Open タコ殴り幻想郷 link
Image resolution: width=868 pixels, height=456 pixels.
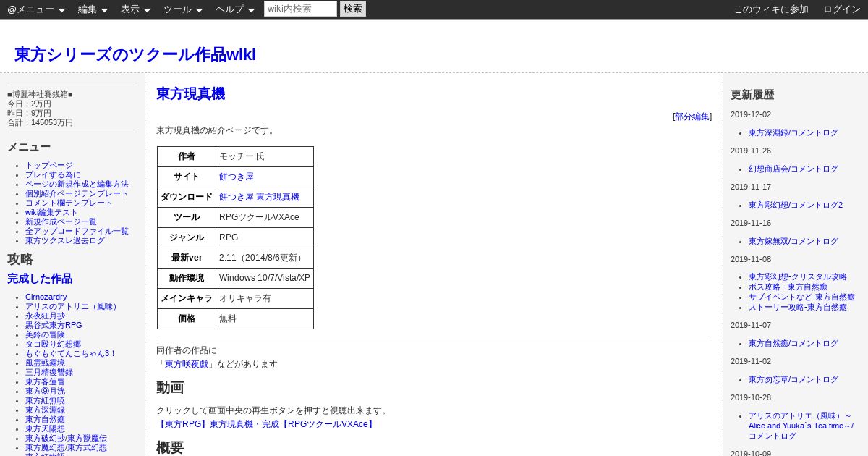point(53,344)
